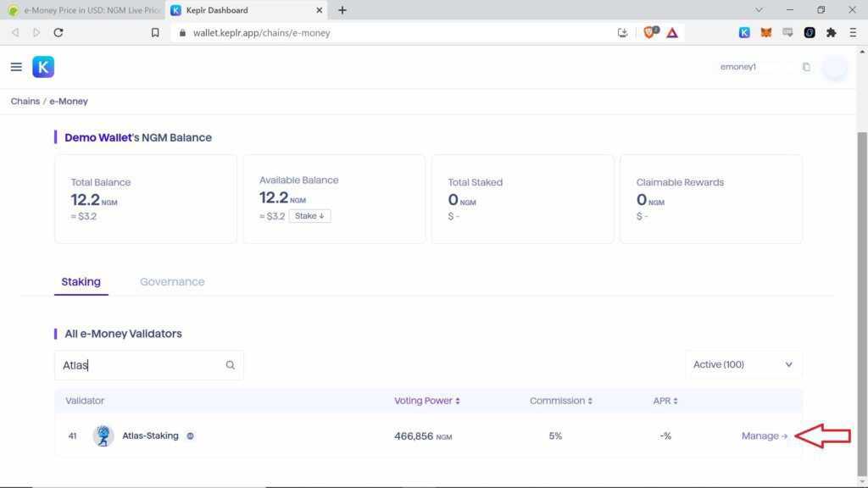Click Manage for Atlas-Staking
Viewport: 868px width, 488px height.
tap(765, 436)
